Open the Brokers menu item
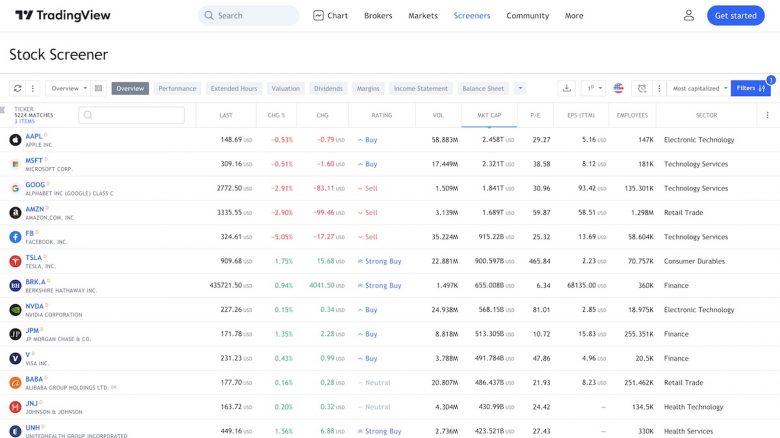 pos(378,15)
